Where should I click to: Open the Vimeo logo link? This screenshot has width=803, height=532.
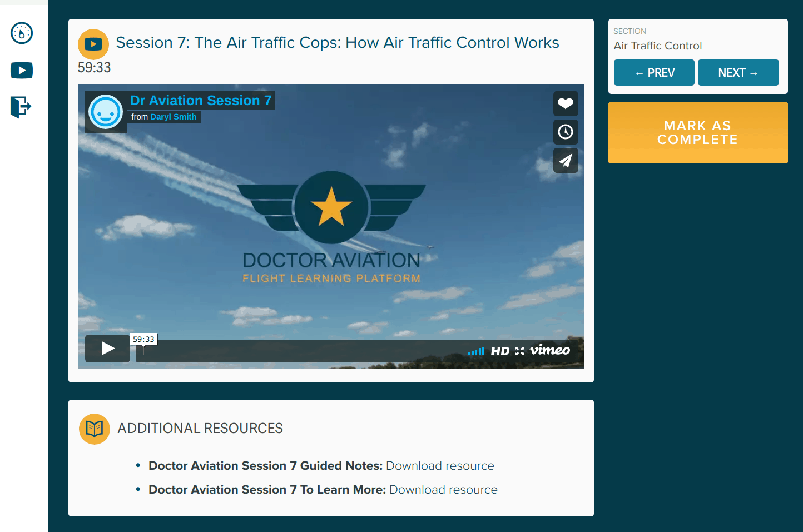coord(550,350)
